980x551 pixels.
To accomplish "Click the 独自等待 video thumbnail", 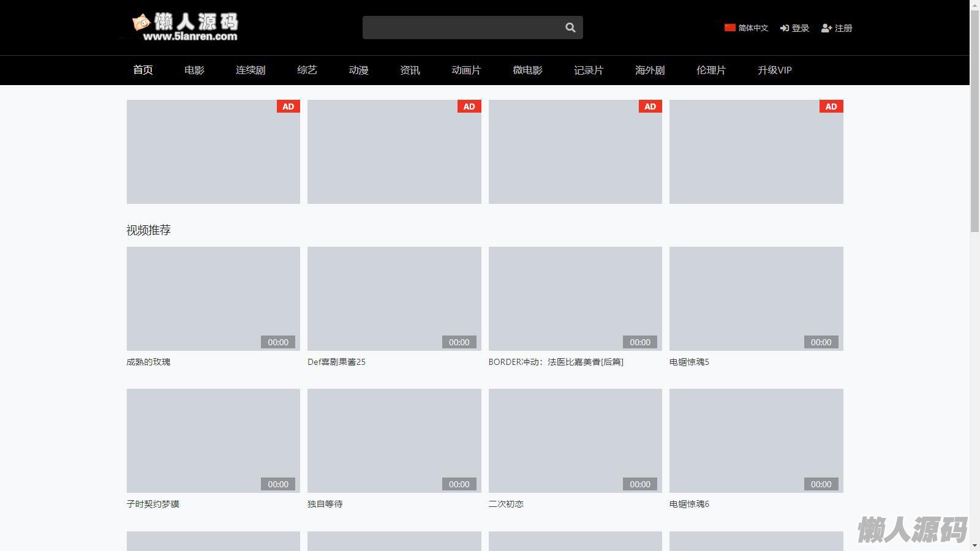I will (x=394, y=441).
